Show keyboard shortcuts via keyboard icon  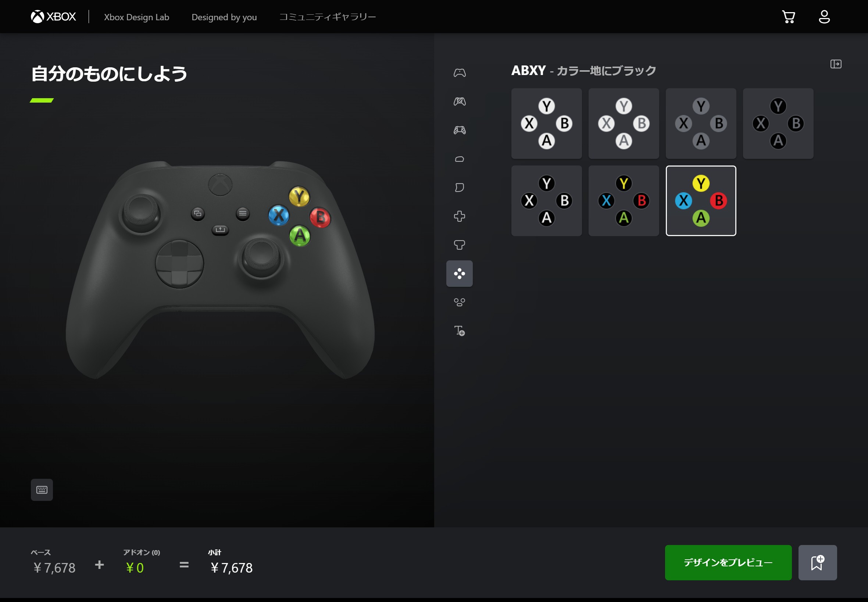[x=42, y=489]
